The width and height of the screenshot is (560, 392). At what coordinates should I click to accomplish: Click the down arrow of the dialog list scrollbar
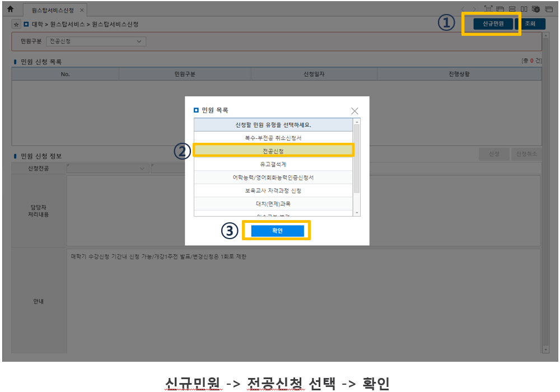coord(357,213)
